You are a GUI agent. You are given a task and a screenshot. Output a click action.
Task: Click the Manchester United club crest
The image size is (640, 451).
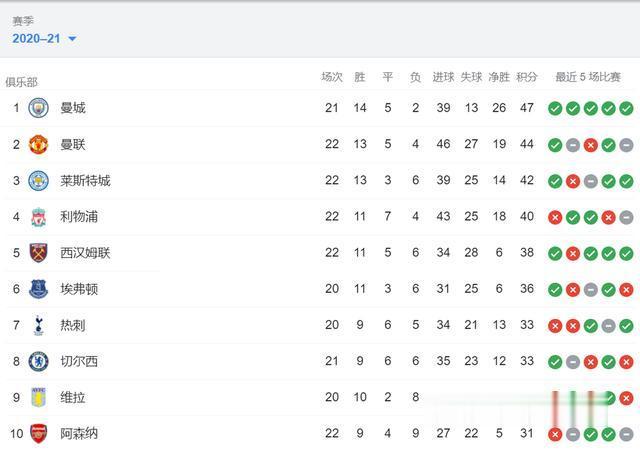[x=38, y=145]
